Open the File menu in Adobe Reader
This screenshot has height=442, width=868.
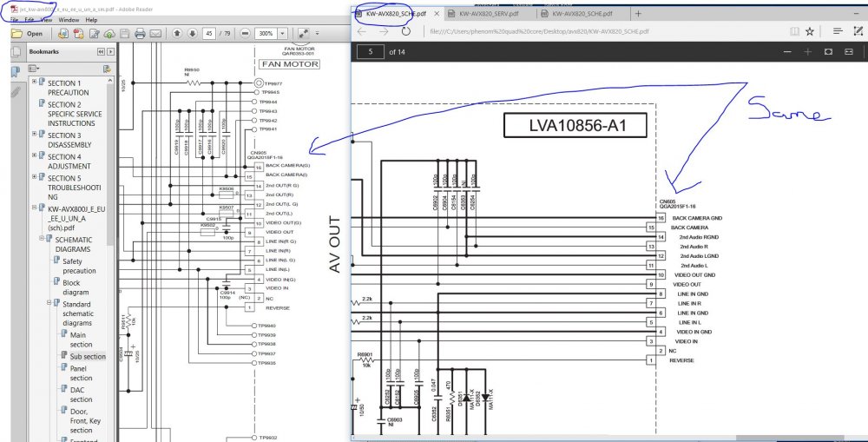(x=14, y=20)
